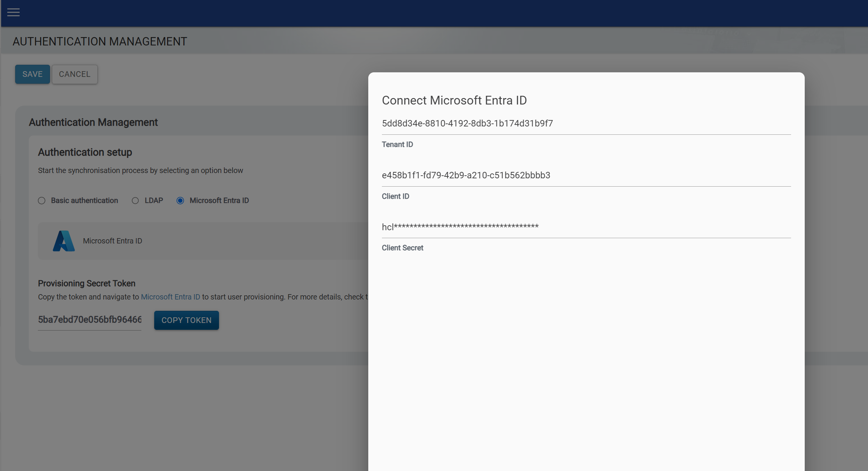
Task: Click the Tenant ID field label
Action: pyautogui.click(x=397, y=144)
